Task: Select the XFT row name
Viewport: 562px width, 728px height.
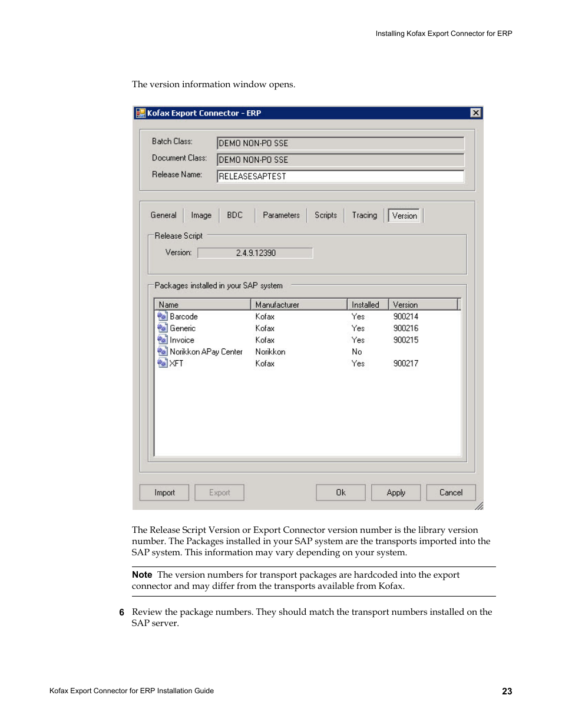Action: coord(176,364)
